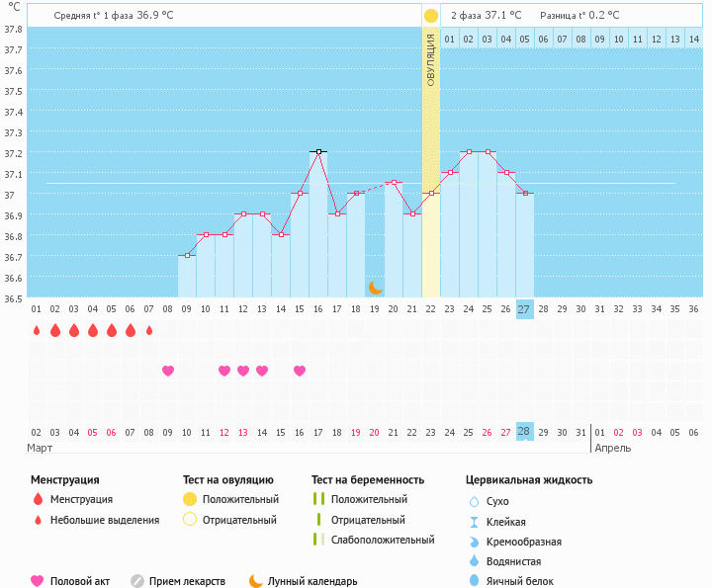Image resolution: width=712 pixels, height=588 pixels.
Task: Click the pink heart on cycle day 15
Action: tap(300, 371)
